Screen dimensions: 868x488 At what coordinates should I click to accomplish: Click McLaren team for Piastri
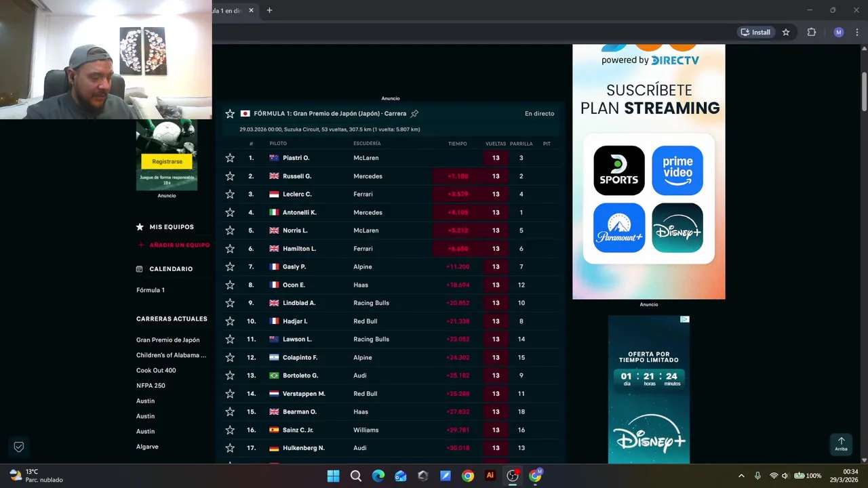tap(366, 158)
